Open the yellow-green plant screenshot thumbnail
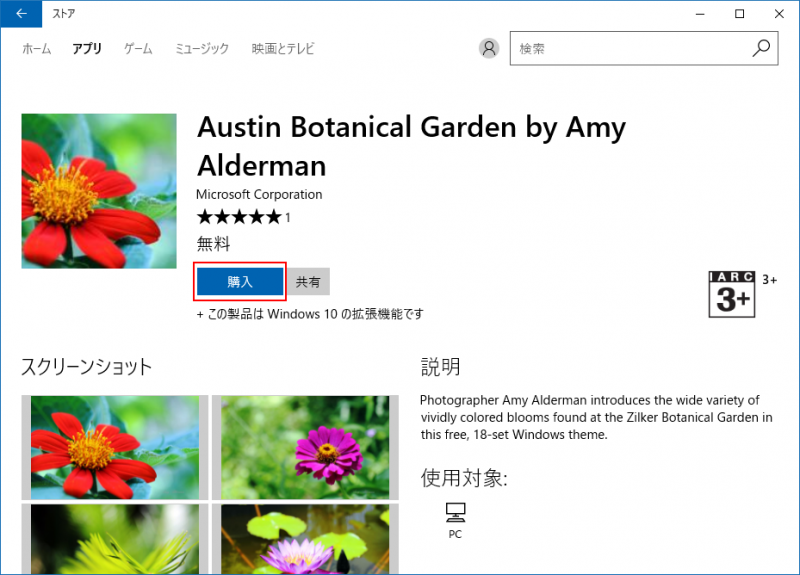Viewport: 800px width, 575px height. (x=114, y=539)
